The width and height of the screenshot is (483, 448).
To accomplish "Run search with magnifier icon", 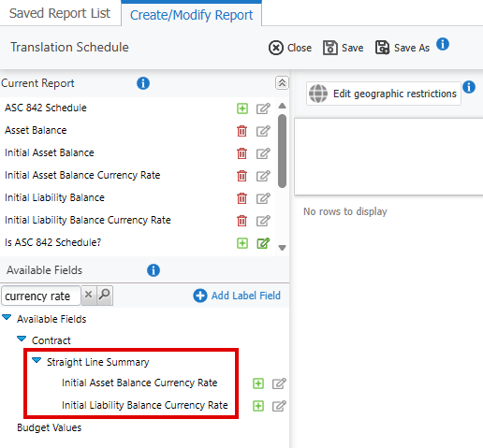I will pyautogui.click(x=105, y=295).
